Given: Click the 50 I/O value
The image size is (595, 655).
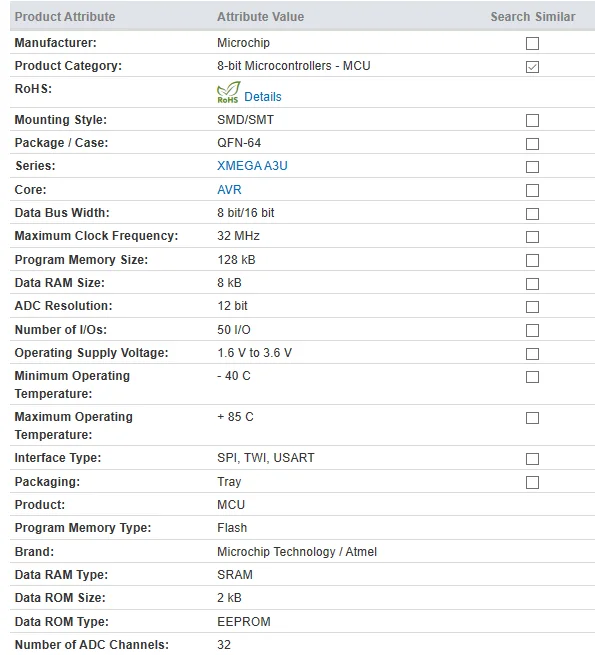Looking at the screenshot, I should click(x=234, y=330).
